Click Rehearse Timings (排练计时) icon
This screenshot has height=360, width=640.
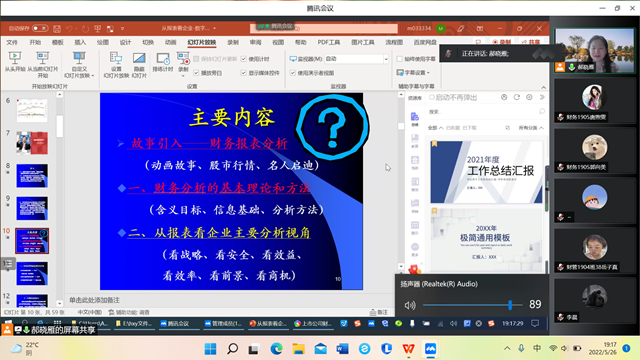[x=163, y=58]
